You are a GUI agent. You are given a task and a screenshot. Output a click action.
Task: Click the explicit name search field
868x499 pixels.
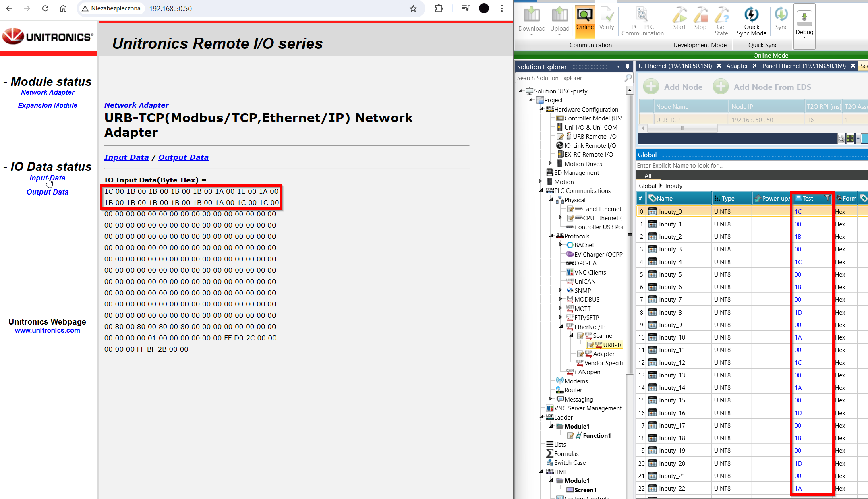click(x=751, y=166)
